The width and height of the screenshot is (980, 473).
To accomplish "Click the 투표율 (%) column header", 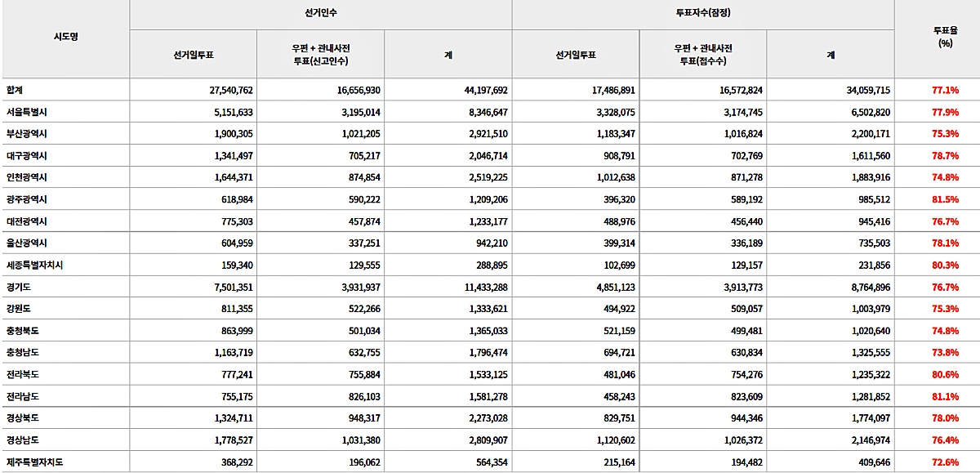I will (944, 37).
